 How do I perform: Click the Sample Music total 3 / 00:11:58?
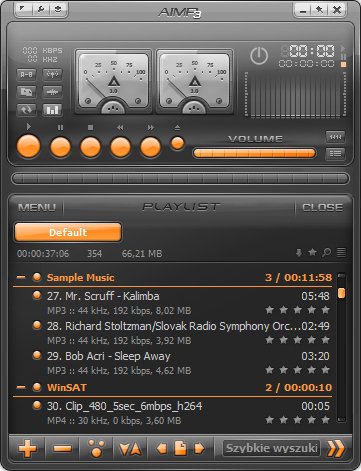tap(298, 277)
